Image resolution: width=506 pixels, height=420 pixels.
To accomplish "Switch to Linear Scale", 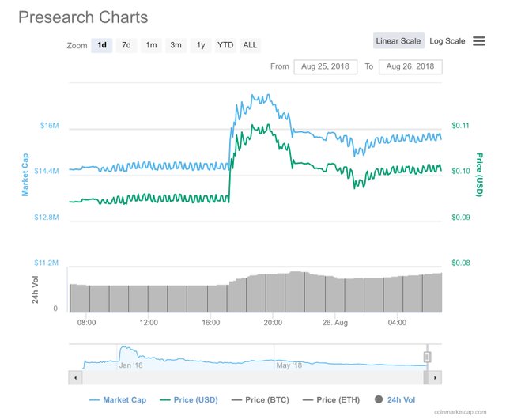I will click(398, 40).
